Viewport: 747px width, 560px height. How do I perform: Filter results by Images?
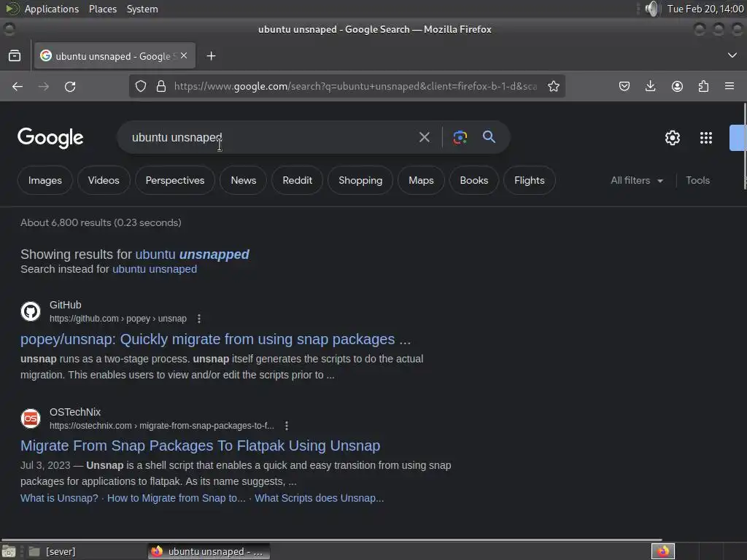pyautogui.click(x=44, y=181)
